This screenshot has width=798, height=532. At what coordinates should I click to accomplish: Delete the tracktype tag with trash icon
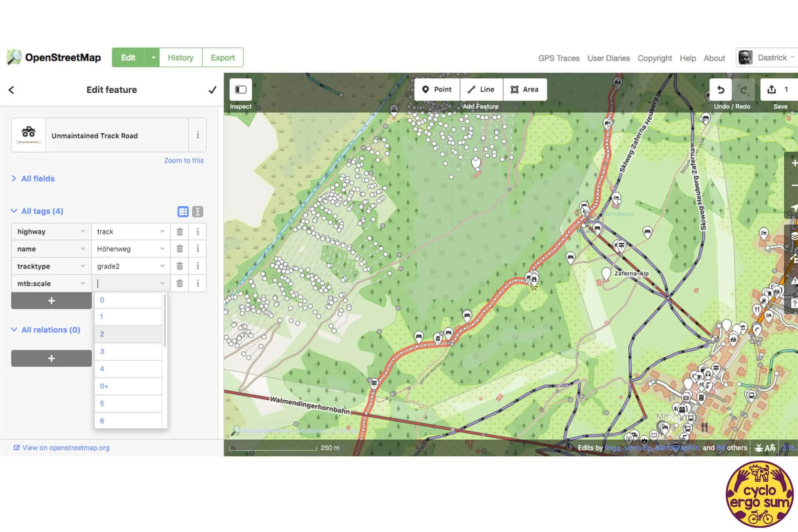click(x=180, y=266)
